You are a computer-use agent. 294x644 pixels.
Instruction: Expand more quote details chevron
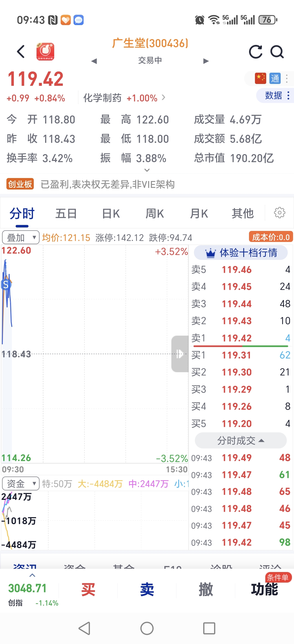click(147, 170)
